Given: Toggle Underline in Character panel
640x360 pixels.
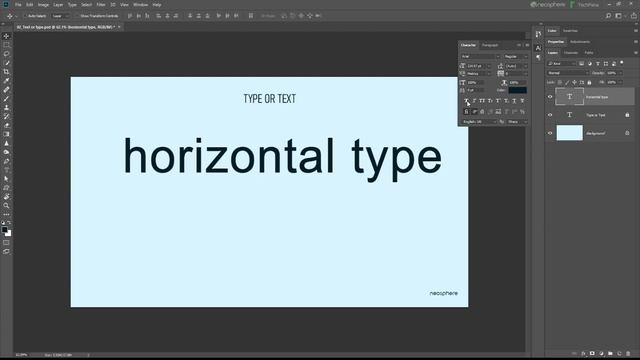Looking at the screenshot, I should (514, 101).
